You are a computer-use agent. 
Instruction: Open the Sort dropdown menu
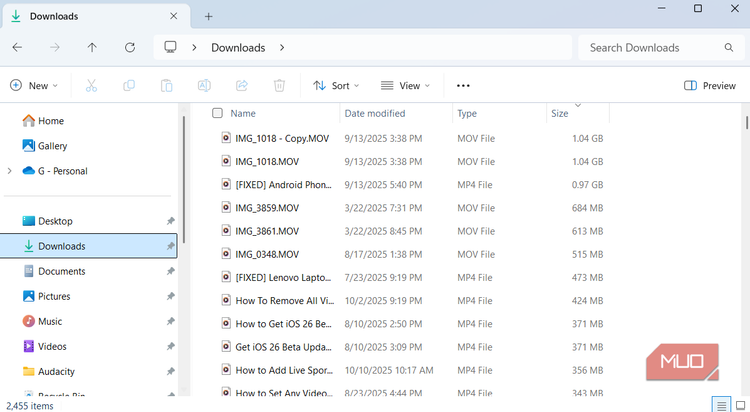pyautogui.click(x=336, y=86)
